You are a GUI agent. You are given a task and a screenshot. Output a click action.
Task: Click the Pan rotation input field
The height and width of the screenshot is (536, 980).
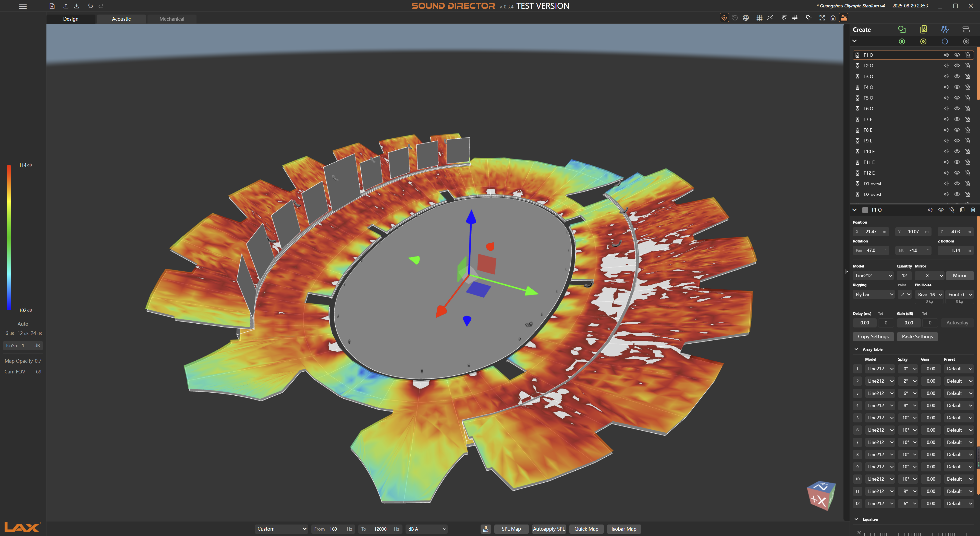point(871,250)
